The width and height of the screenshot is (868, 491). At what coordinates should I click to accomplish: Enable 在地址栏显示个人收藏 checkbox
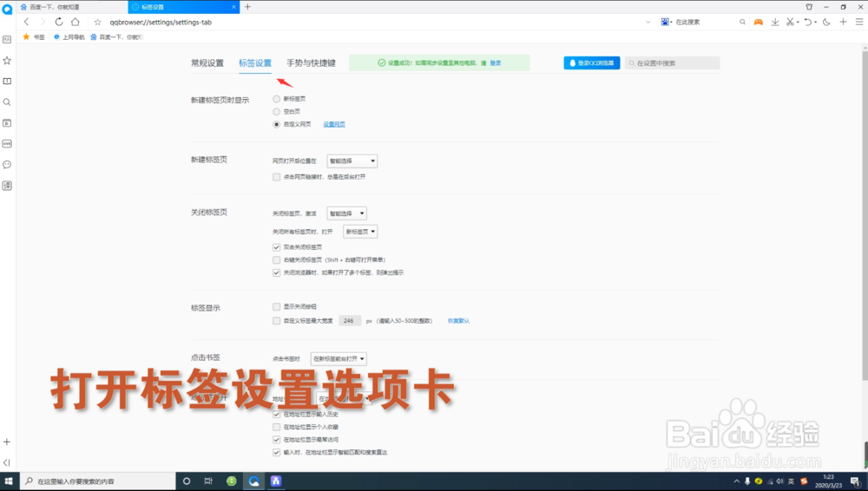[x=276, y=427]
